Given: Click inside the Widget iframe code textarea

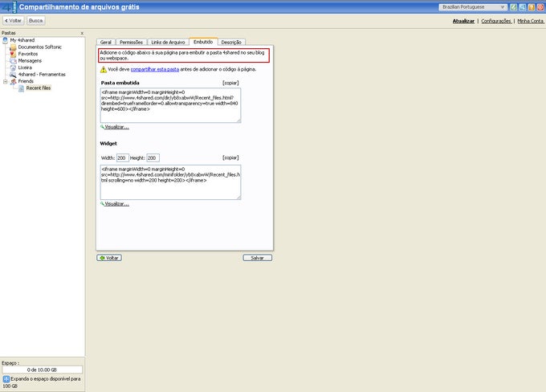Looking at the screenshot, I should point(170,182).
